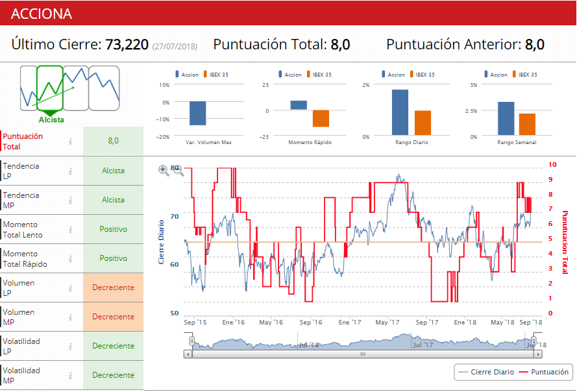Open info icon for Tendencia MP
The image size is (577, 392).
coord(70,201)
